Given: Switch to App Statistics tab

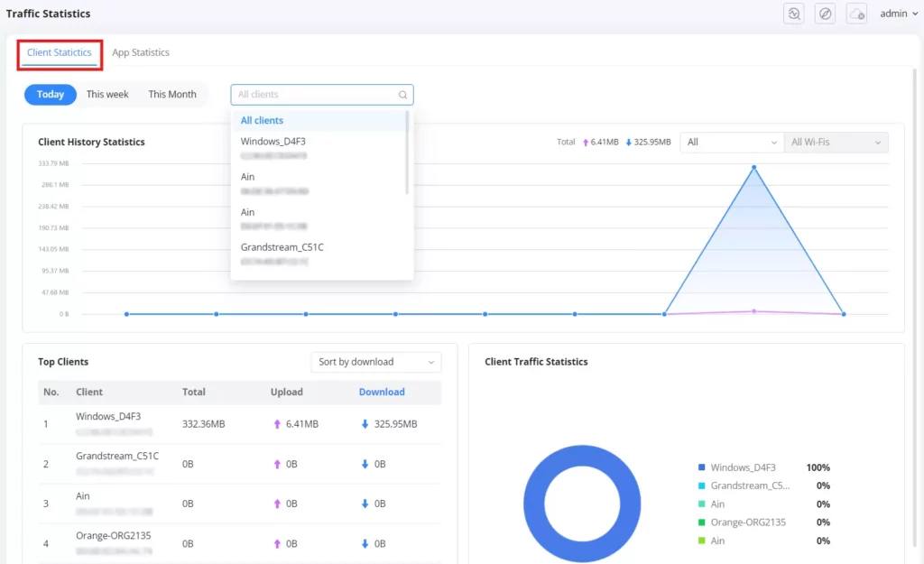Looking at the screenshot, I should pos(140,52).
